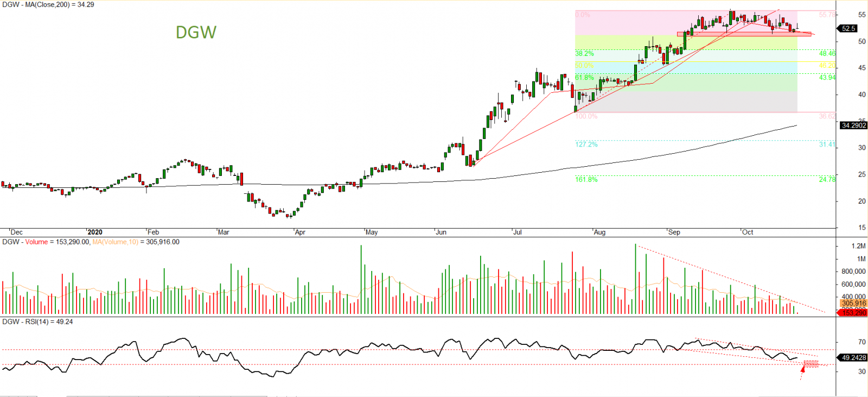The height and width of the screenshot is (397, 868).
Task: Select the 36.62 Fibonacci price value
Action: (827, 116)
